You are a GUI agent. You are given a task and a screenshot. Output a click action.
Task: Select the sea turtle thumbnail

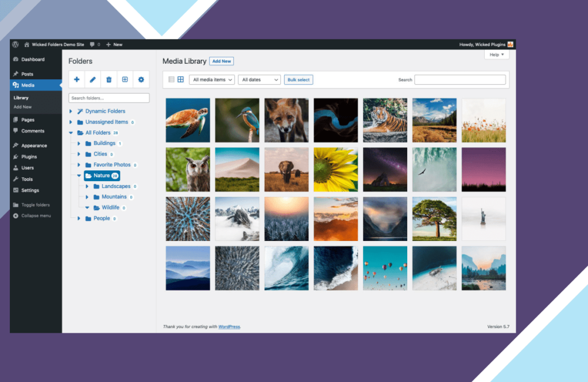[188, 120]
